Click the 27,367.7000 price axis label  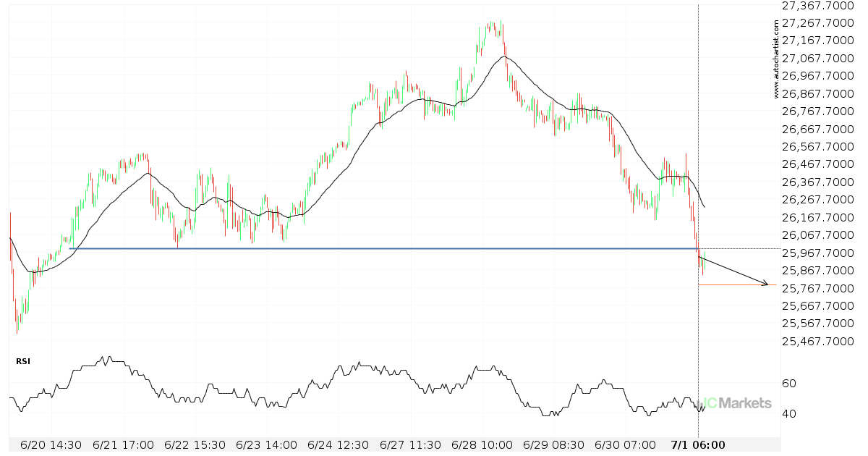coord(820,6)
